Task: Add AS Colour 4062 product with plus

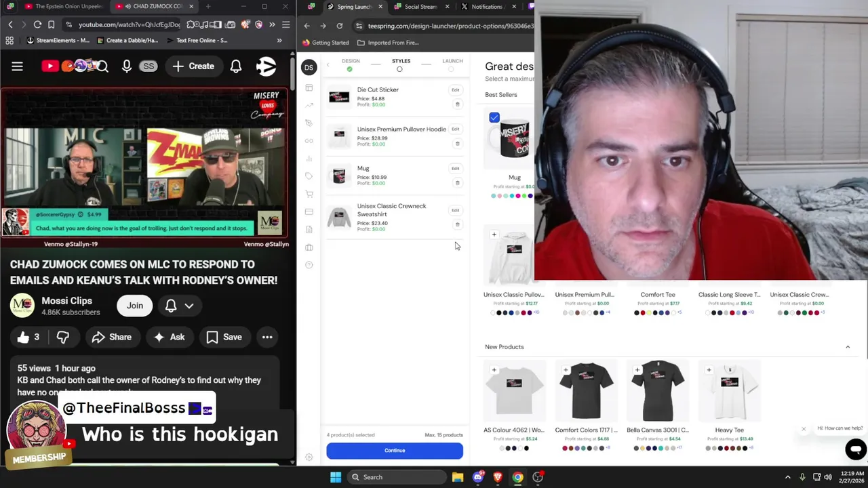Action: click(494, 370)
